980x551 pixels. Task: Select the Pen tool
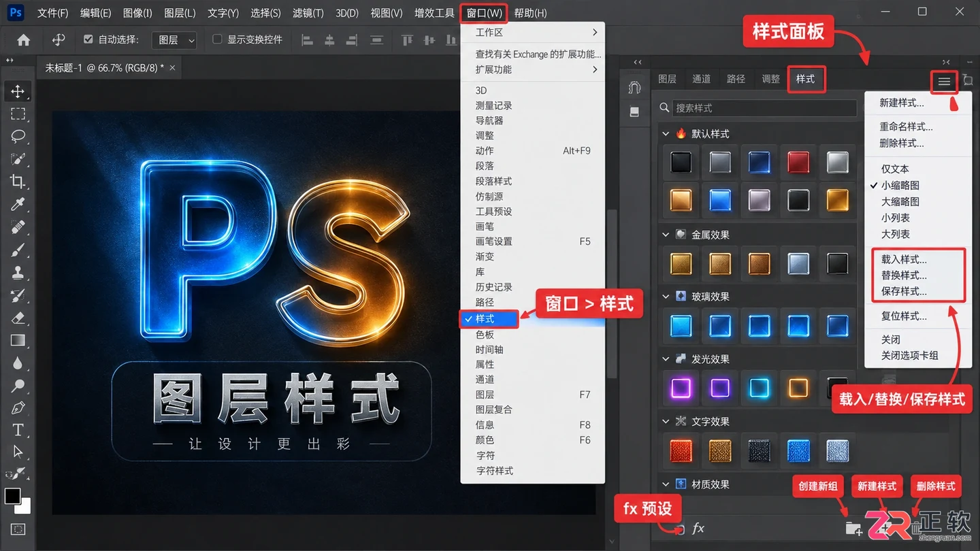pyautogui.click(x=18, y=408)
